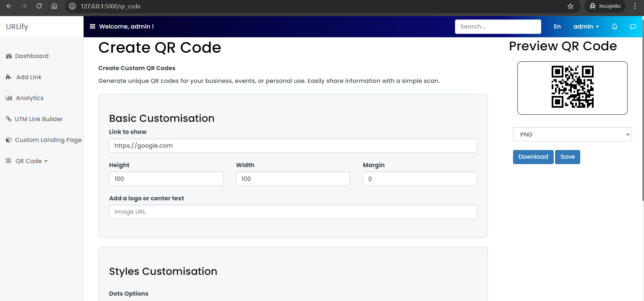
Task: Click the Margin input field
Action: tap(420, 179)
